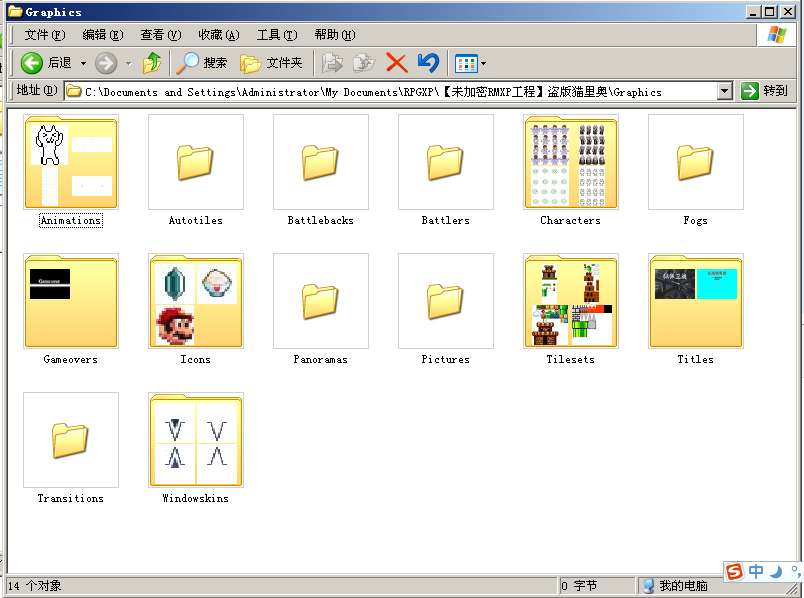Open the Help (帮助) menu
This screenshot has width=804, height=598.
click(335, 35)
